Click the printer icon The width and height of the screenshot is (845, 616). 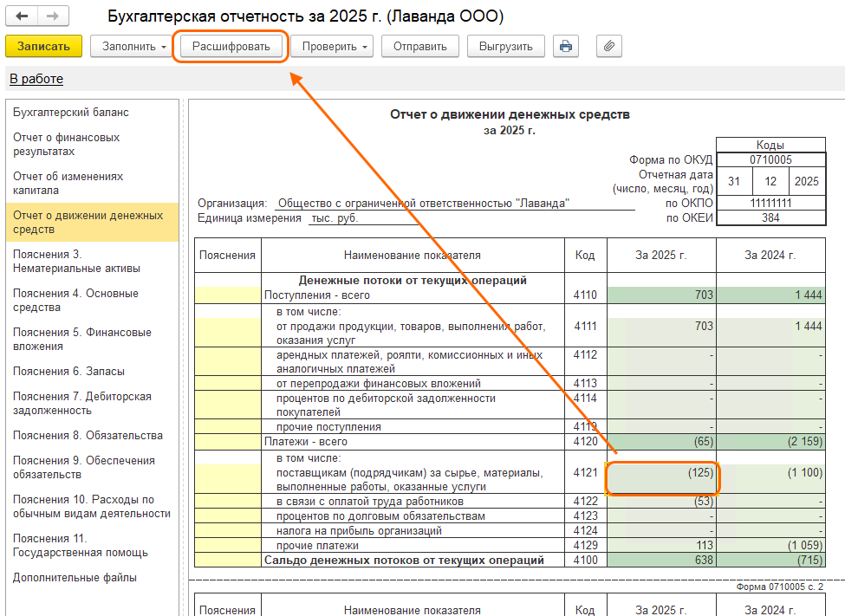pos(567,46)
